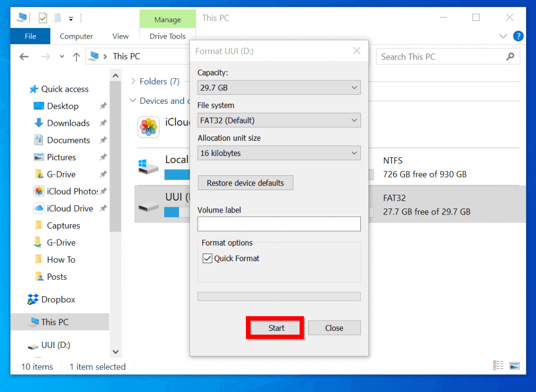Switch to the View ribbon tab
Image resolution: width=536 pixels, height=392 pixels.
120,36
